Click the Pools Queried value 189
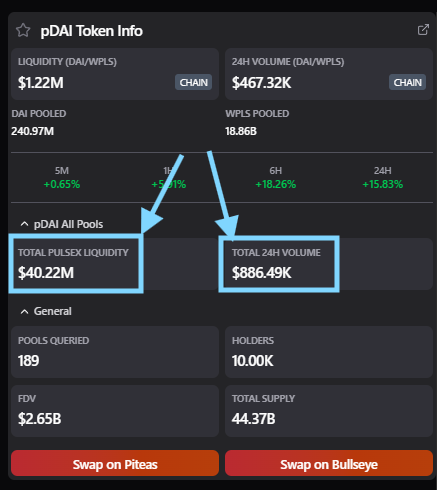This screenshot has height=490, width=437. click(28, 361)
